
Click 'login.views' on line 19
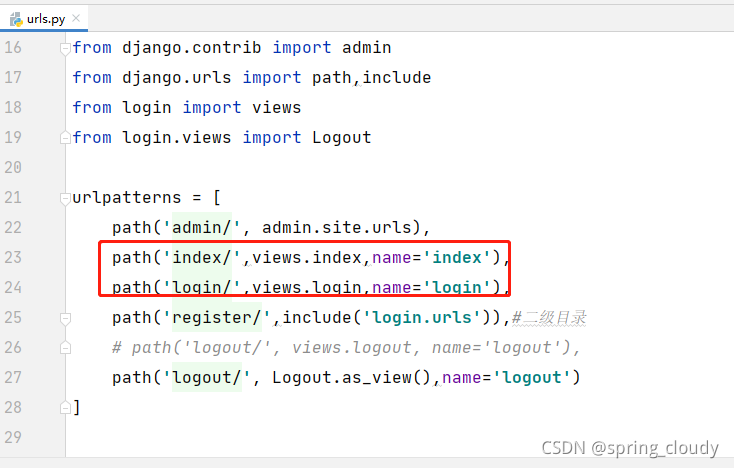[x=176, y=138]
